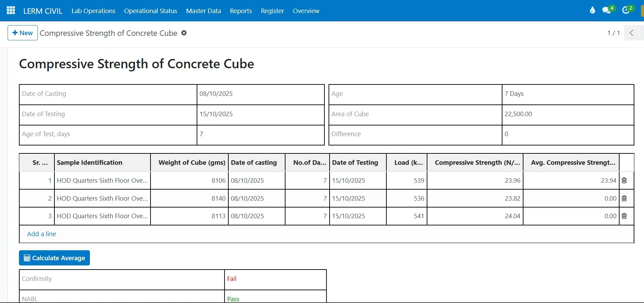Viewport: 644px width, 303px height.
Task: Click Add a line link
Action: 41,234
